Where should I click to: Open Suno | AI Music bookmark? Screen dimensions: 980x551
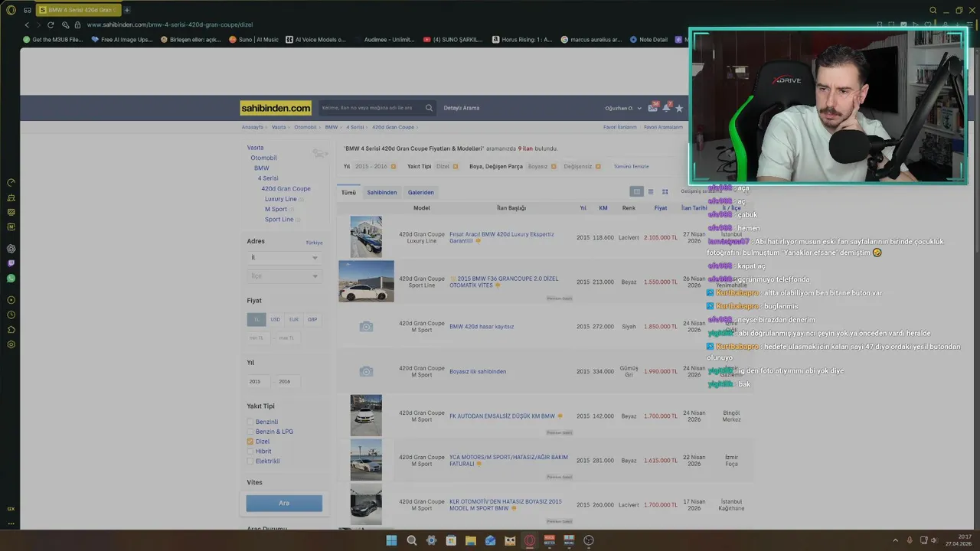(x=253, y=40)
